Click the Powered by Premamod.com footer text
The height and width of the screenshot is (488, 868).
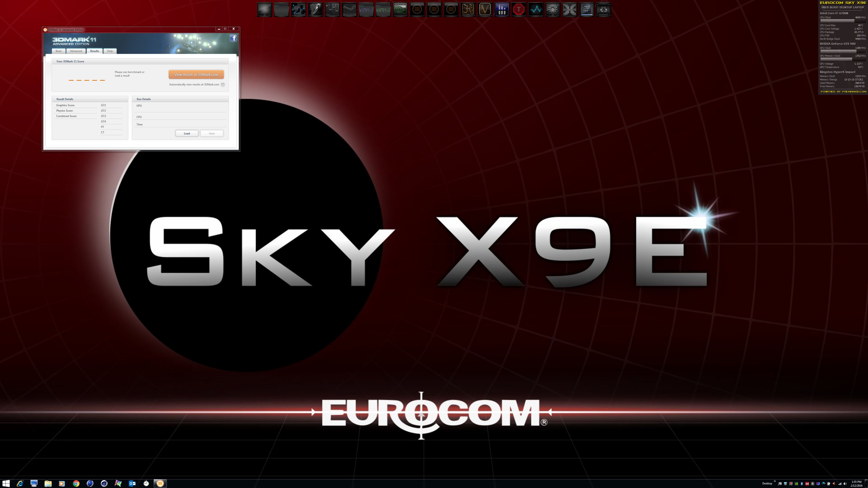click(843, 91)
